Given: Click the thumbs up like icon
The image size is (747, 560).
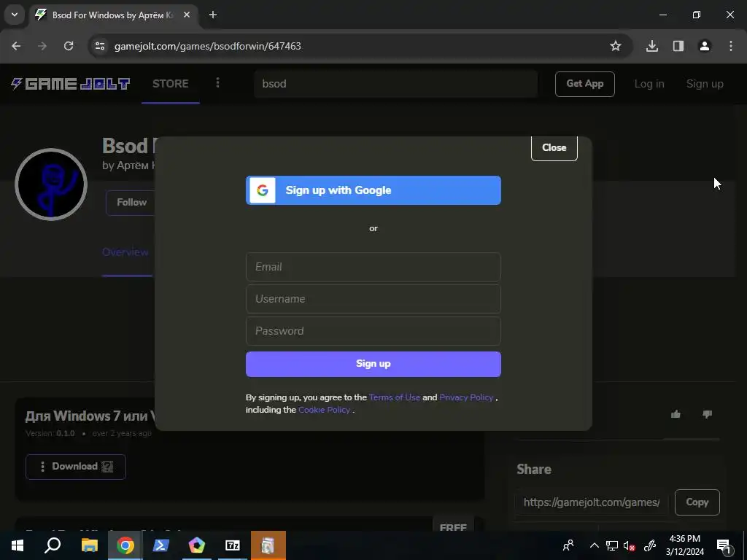Looking at the screenshot, I should [676, 414].
